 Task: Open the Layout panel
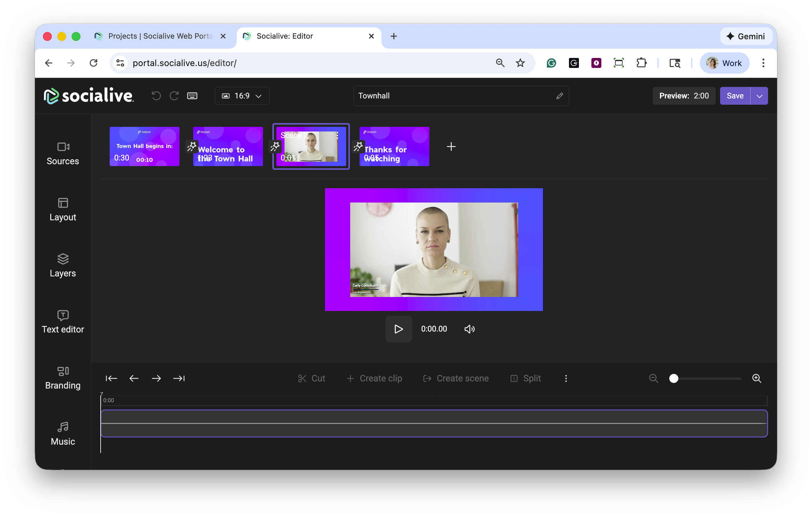click(63, 209)
